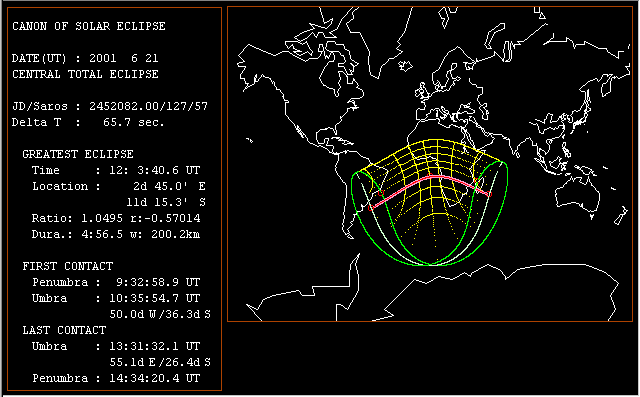This screenshot has width=640, height=397.
Task: Click the LAST CONTACT heading
Action: (x=64, y=330)
